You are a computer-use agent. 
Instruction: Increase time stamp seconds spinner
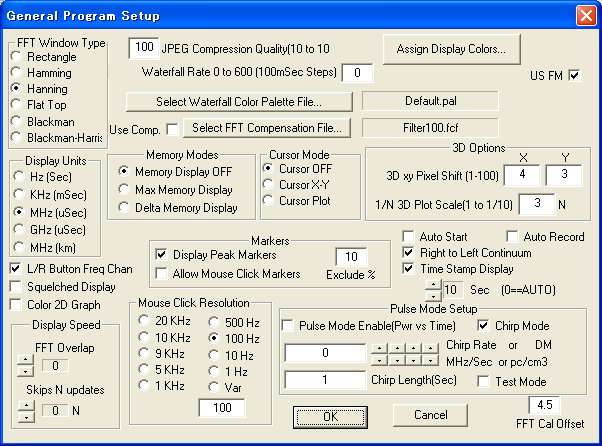[433, 285]
